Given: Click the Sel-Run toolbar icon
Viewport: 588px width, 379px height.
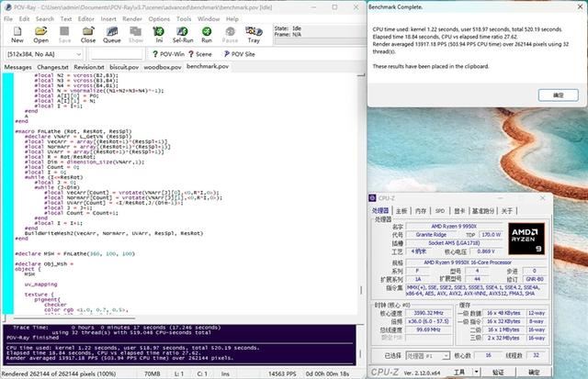Looking at the screenshot, I should pos(183,35).
